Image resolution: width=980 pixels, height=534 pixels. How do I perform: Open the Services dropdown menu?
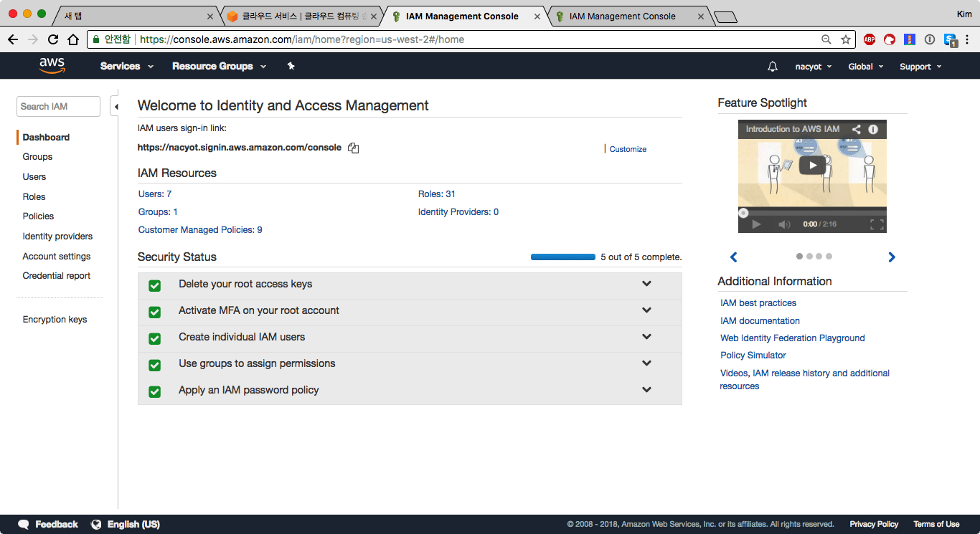pyautogui.click(x=127, y=66)
